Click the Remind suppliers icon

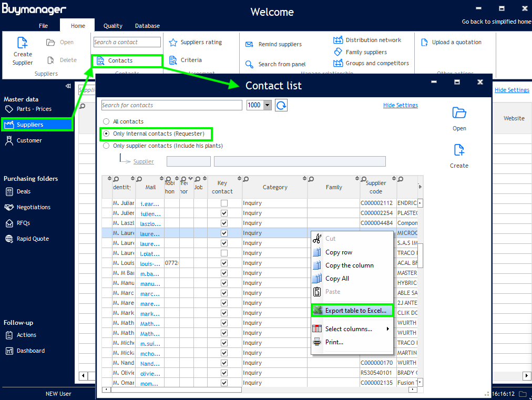(x=250, y=45)
